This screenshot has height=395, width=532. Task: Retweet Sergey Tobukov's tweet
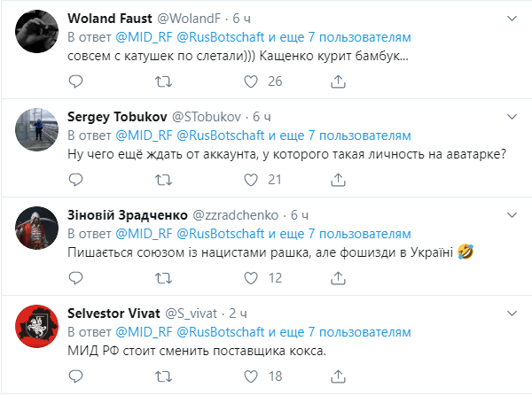pyautogui.click(x=163, y=180)
